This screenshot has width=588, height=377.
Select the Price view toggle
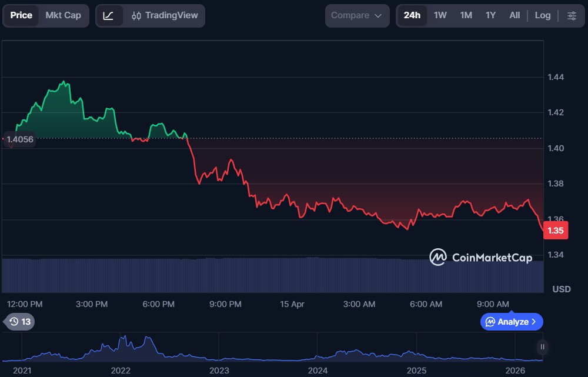(x=22, y=16)
